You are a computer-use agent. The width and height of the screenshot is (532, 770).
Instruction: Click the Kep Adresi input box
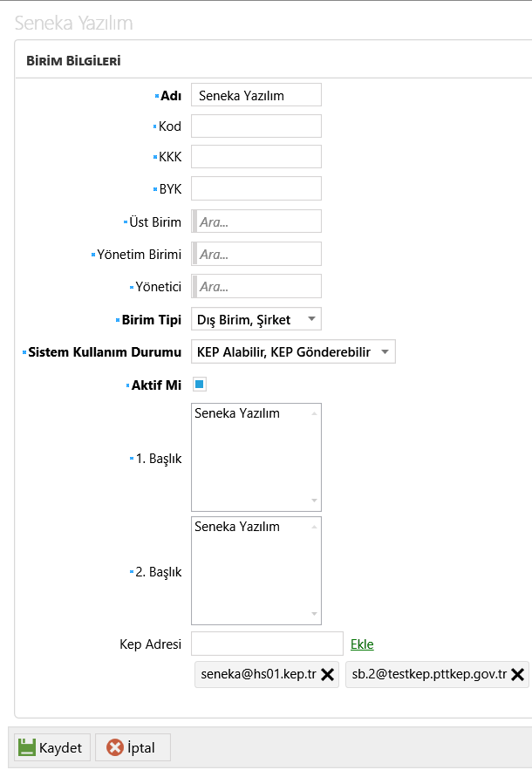coord(267,644)
